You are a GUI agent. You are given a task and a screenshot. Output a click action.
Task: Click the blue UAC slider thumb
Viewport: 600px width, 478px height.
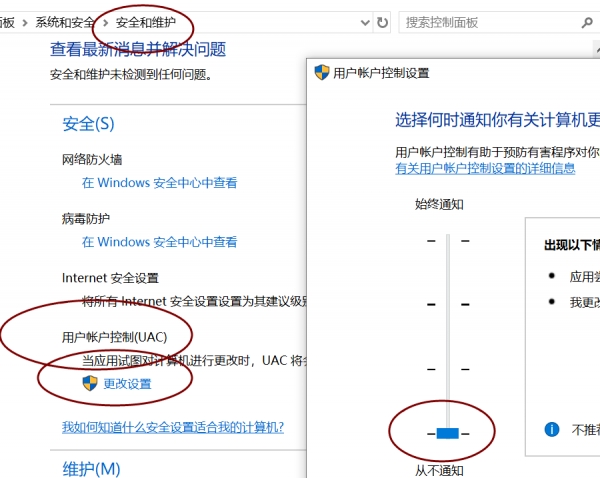click(x=448, y=433)
